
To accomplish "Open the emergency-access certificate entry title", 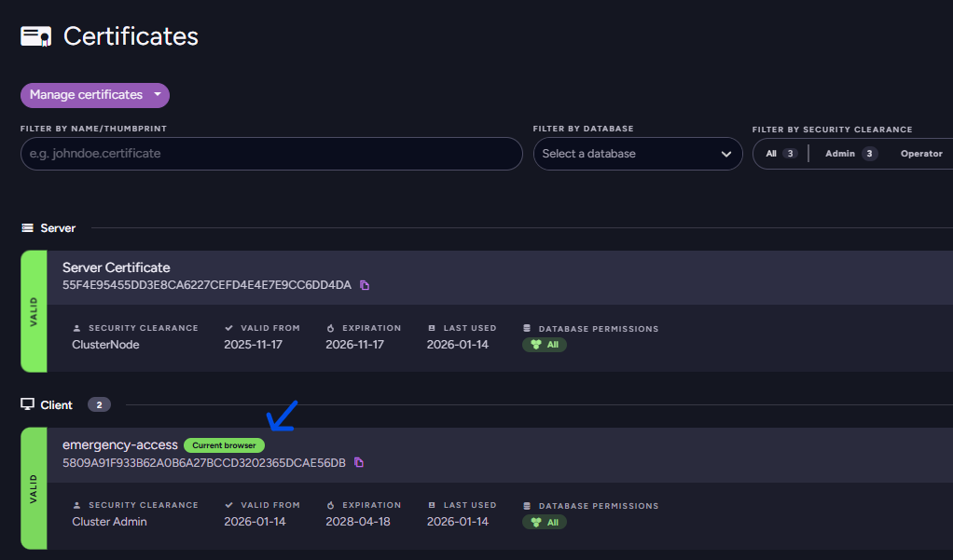I will [x=119, y=444].
